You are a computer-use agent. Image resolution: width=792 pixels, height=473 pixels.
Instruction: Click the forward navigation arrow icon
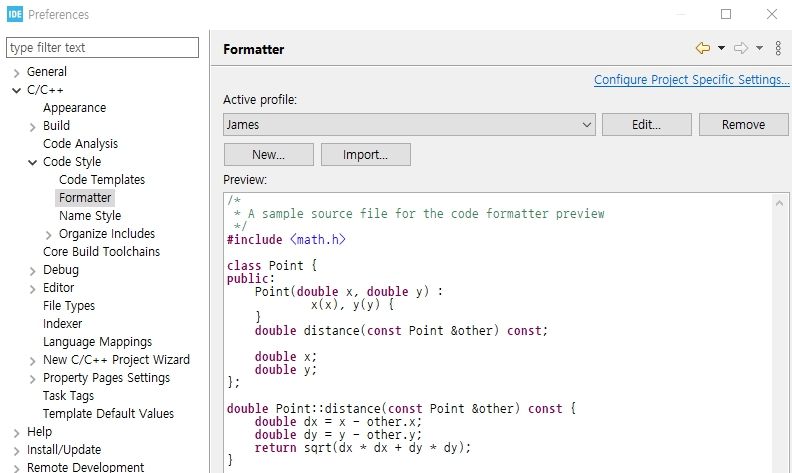pos(741,48)
